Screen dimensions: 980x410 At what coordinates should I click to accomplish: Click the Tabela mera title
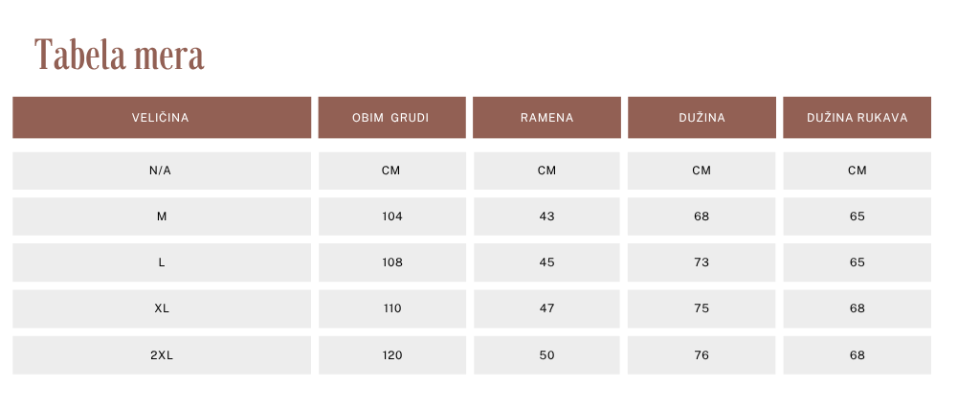tap(120, 56)
